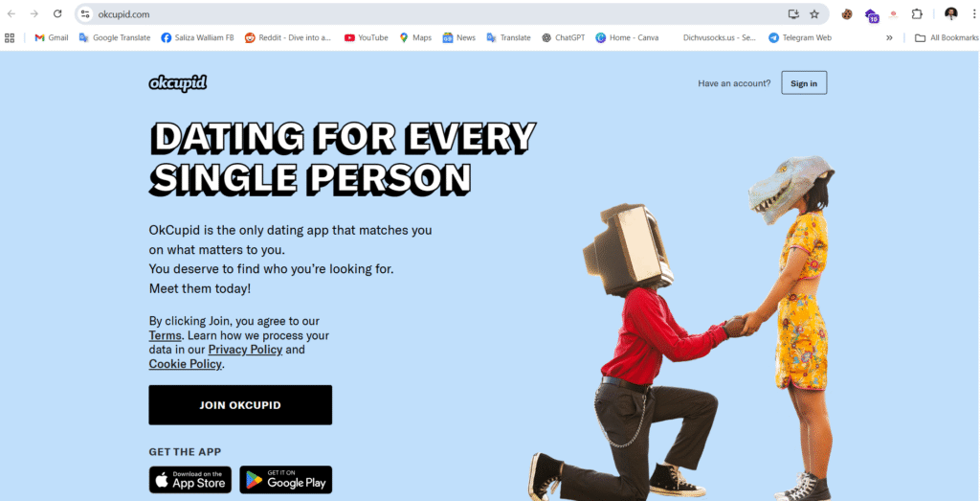Open the Chrome profile avatar
The height and width of the screenshot is (501, 980).
[x=950, y=13]
